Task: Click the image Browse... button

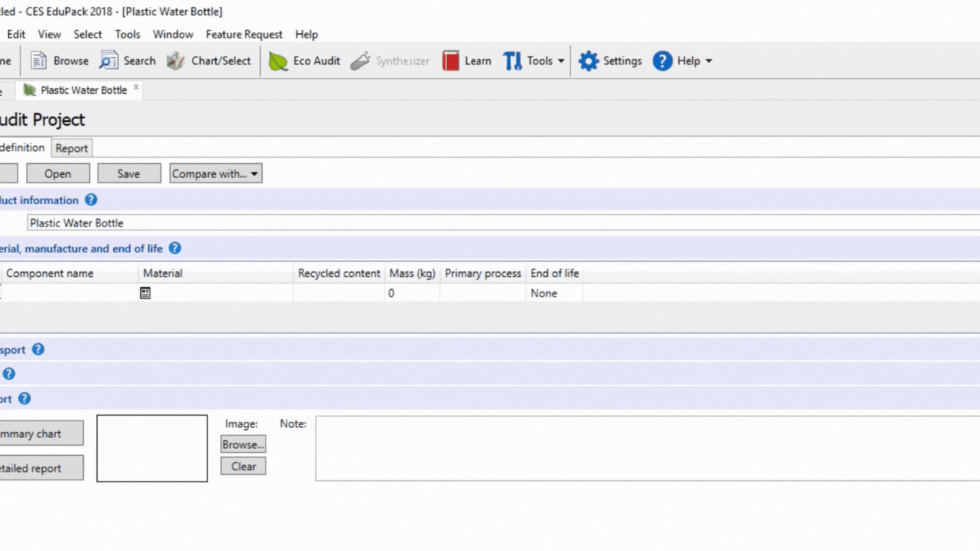Action: [243, 444]
